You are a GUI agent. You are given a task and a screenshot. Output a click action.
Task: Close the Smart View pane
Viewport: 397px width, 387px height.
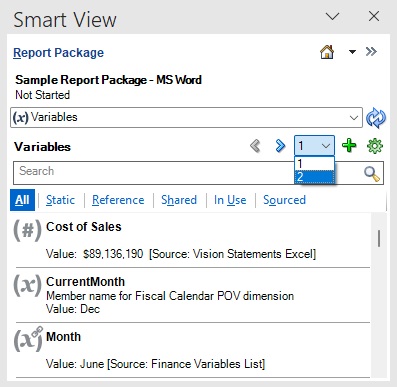tap(374, 16)
